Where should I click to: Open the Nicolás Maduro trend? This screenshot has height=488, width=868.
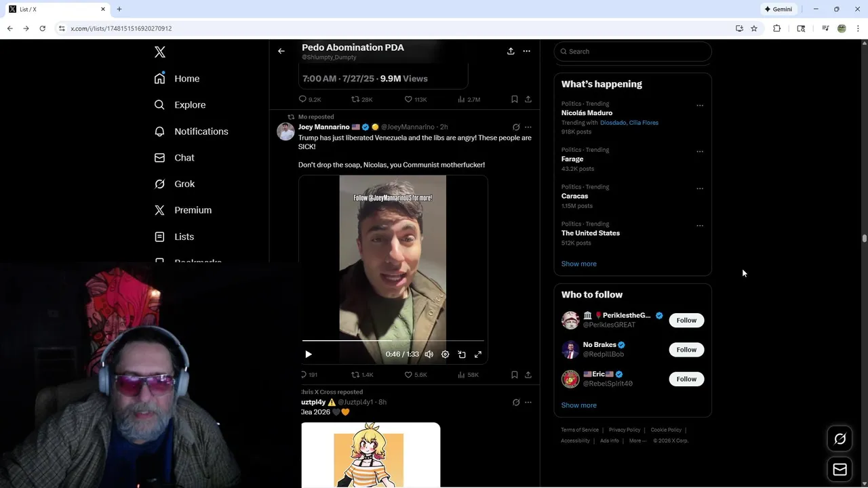tap(587, 113)
